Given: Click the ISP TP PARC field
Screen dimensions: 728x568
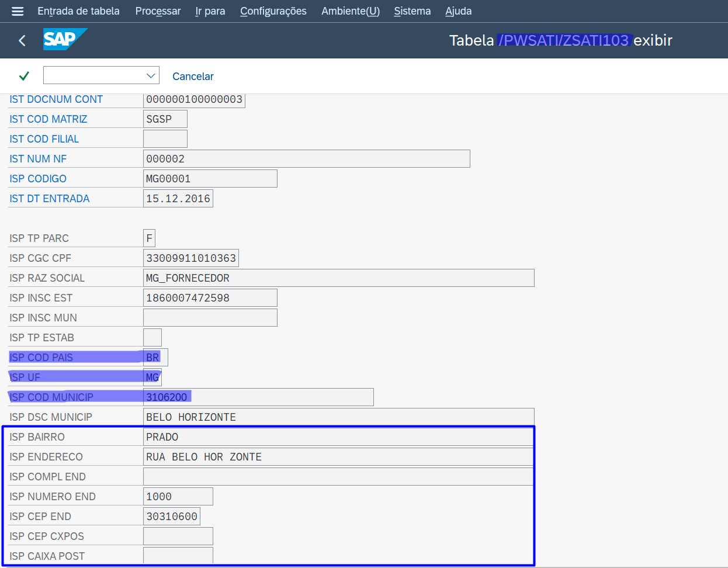Looking at the screenshot, I should [x=149, y=238].
